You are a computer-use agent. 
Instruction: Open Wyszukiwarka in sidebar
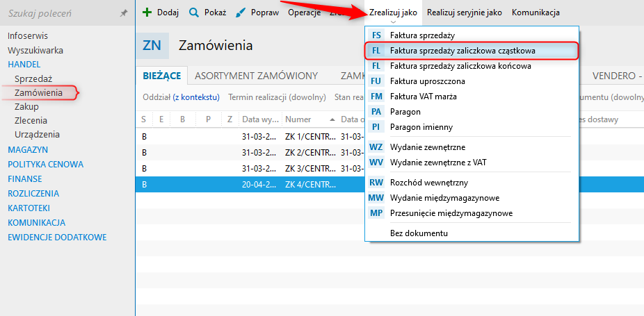(x=35, y=51)
